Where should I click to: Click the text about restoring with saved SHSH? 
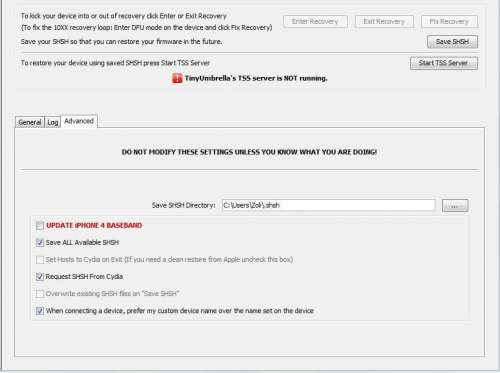pyautogui.click(x=115, y=63)
